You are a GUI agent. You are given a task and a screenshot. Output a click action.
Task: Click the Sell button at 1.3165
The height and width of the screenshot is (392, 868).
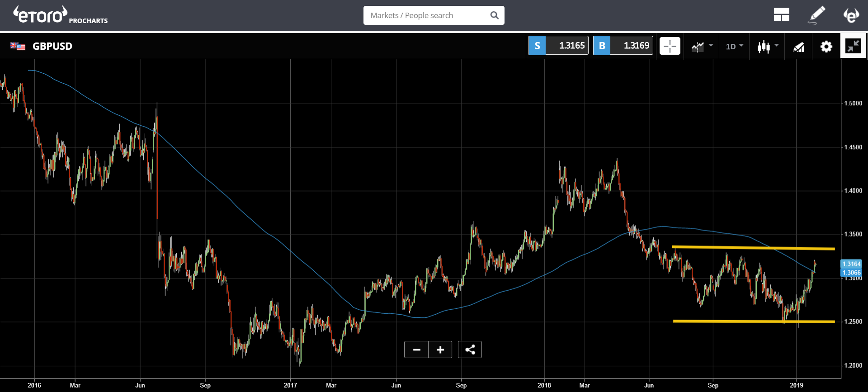point(558,46)
